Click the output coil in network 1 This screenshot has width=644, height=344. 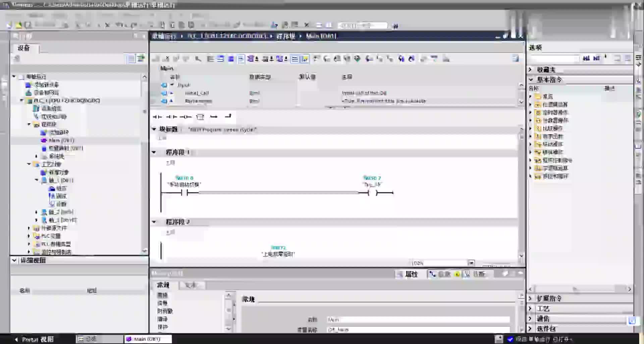click(x=372, y=193)
